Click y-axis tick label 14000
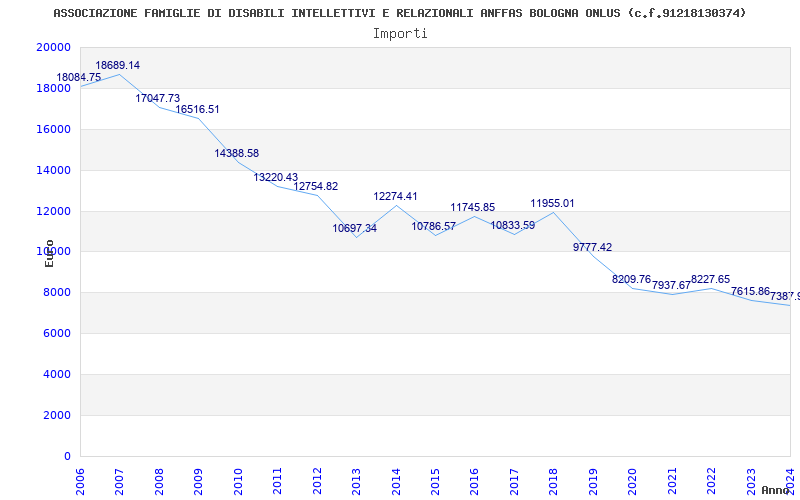 click(x=54, y=170)
